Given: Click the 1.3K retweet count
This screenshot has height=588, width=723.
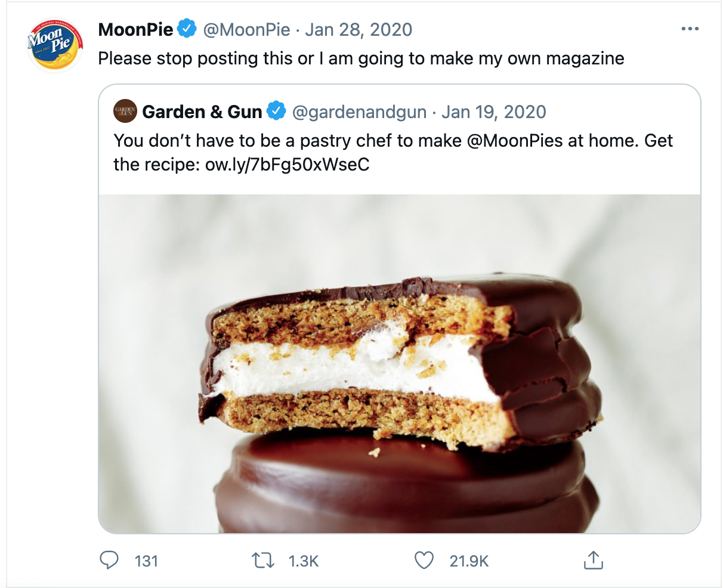Looking at the screenshot, I should 304,561.
